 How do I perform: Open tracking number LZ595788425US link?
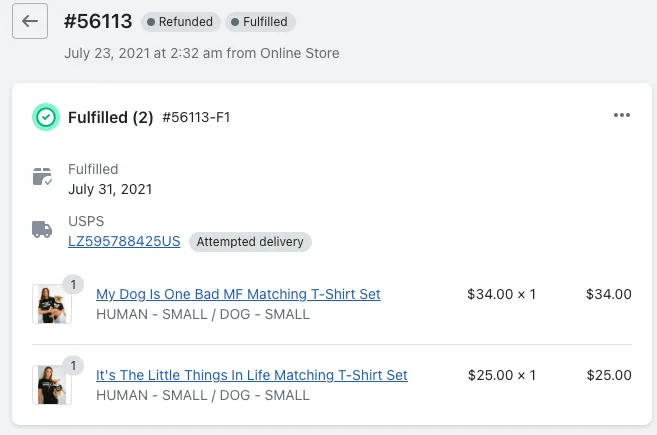click(124, 241)
